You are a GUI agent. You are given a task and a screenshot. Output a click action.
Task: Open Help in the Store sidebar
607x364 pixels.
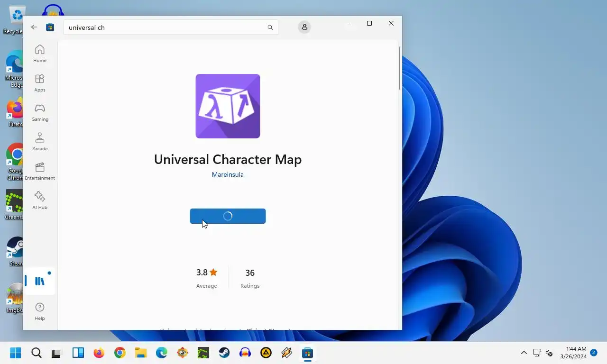coord(40,311)
